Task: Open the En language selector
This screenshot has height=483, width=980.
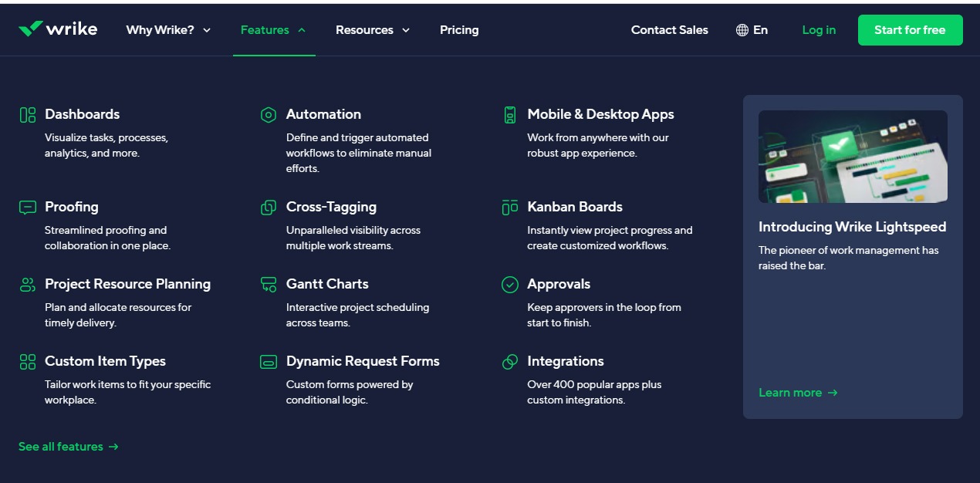Action: coord(752,30)
